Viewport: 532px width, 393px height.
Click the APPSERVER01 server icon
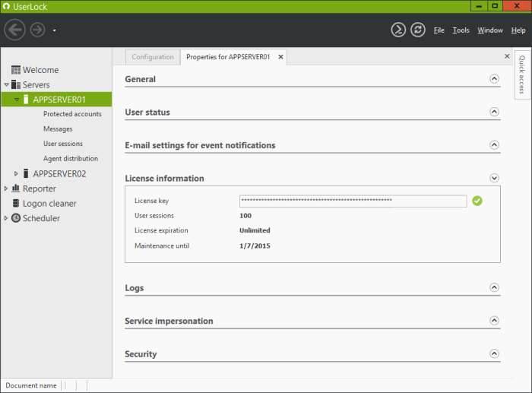[26, 100]
